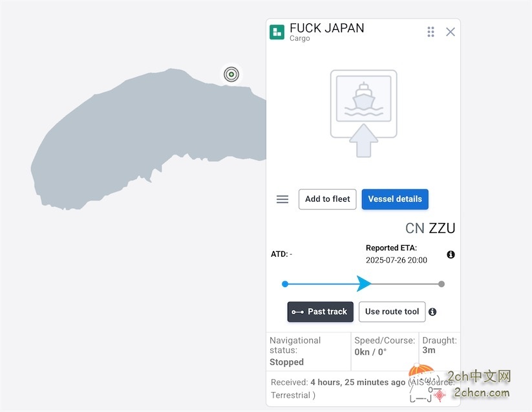Click the past track route icon inside its button

[x=300, y=311]
